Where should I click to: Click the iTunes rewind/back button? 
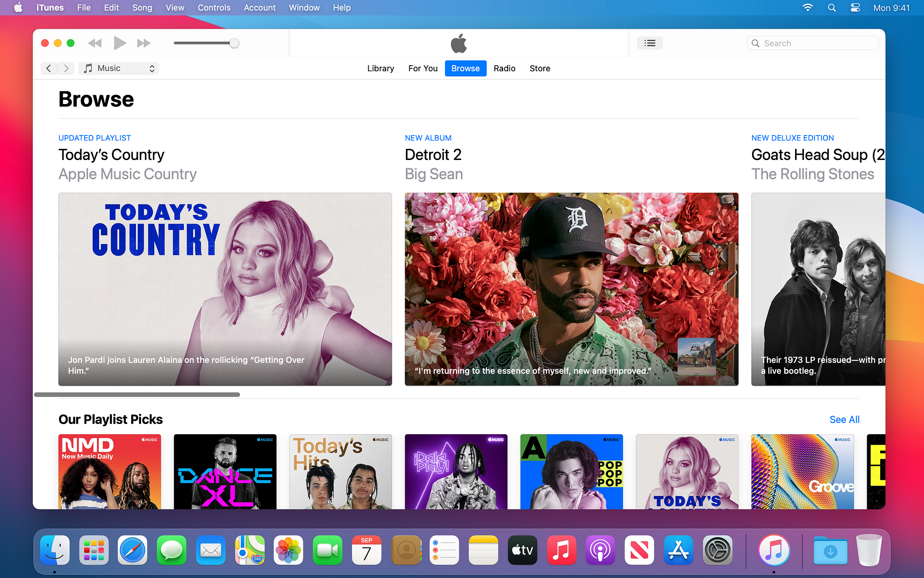pos(95,43)
